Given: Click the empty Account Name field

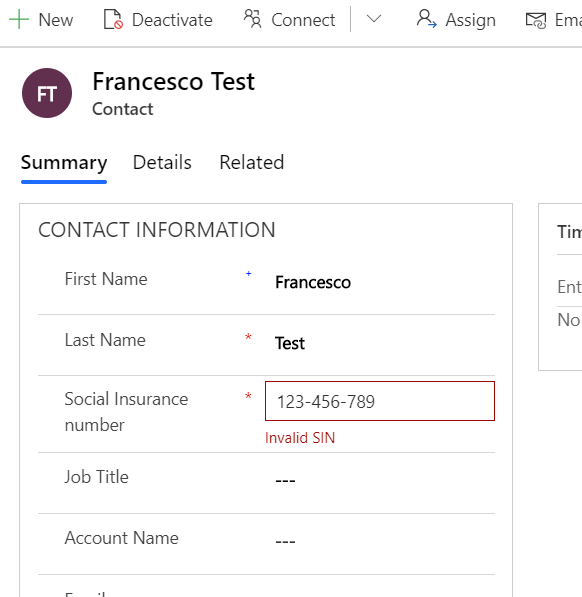Looking at the screenshot, I should [380, 541].
